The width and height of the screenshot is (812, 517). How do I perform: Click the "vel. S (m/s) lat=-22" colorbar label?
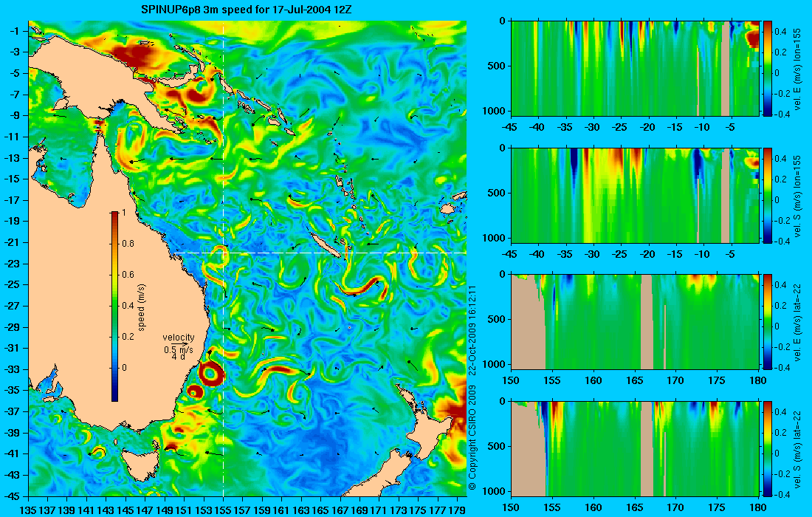click(798, 448)
